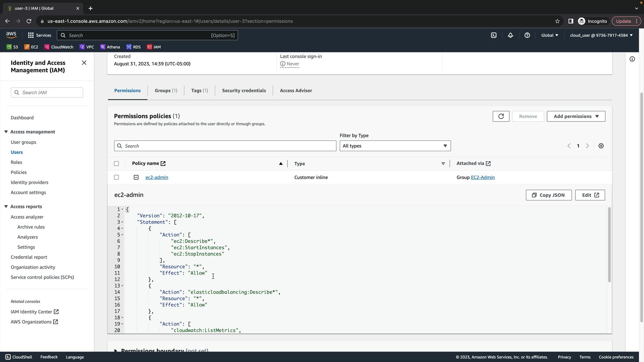
Task: Open the AWS help question-mark icon
Action: pos(527,35)
